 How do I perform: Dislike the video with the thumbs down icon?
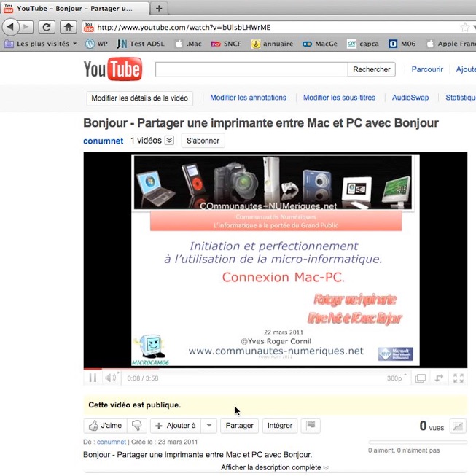[137, 426]
